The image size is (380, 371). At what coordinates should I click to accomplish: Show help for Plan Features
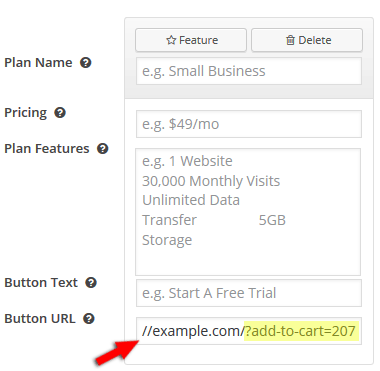(103, 149)
